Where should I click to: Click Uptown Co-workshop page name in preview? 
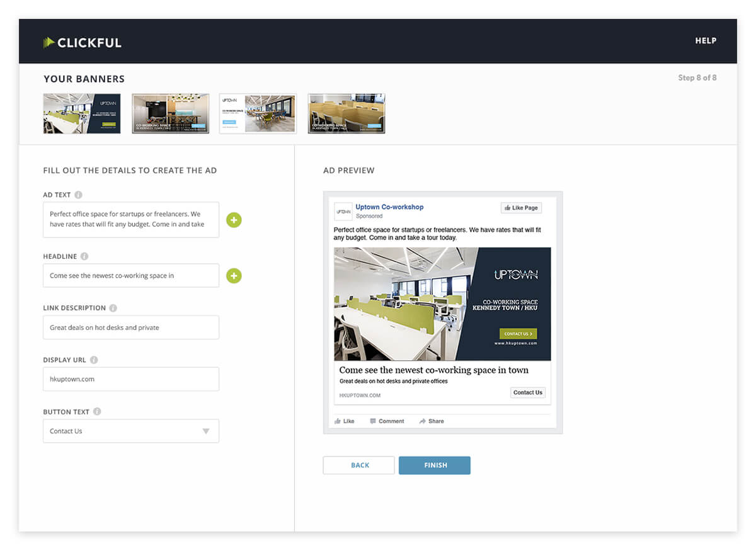pos(389,207)
